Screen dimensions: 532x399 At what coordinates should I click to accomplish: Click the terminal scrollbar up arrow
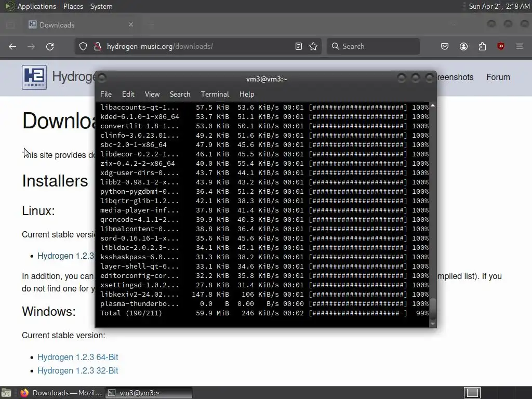pos(433,106)
